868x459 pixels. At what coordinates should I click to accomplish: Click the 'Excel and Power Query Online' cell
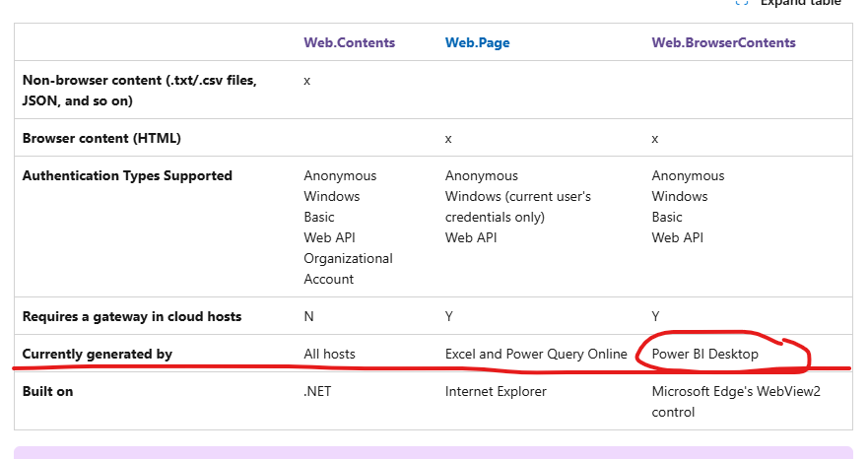click(x=536, y=354)
